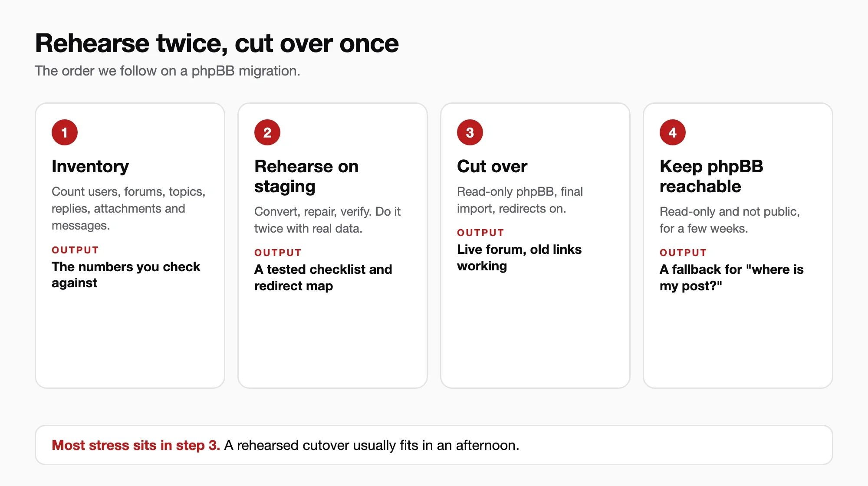Viewport: 868px width, 486px height.
Task: Select the 'Rehearse on staging' heading
Action: point(306,176)
